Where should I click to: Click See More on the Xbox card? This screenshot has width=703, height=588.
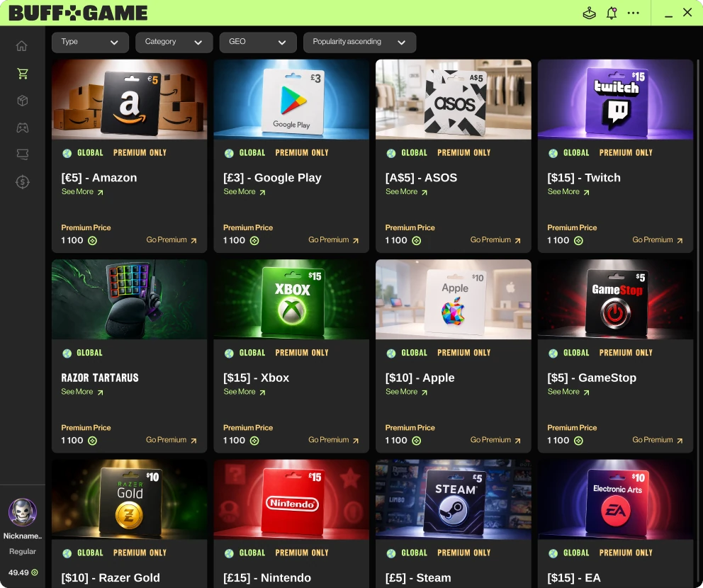point(244,392)
